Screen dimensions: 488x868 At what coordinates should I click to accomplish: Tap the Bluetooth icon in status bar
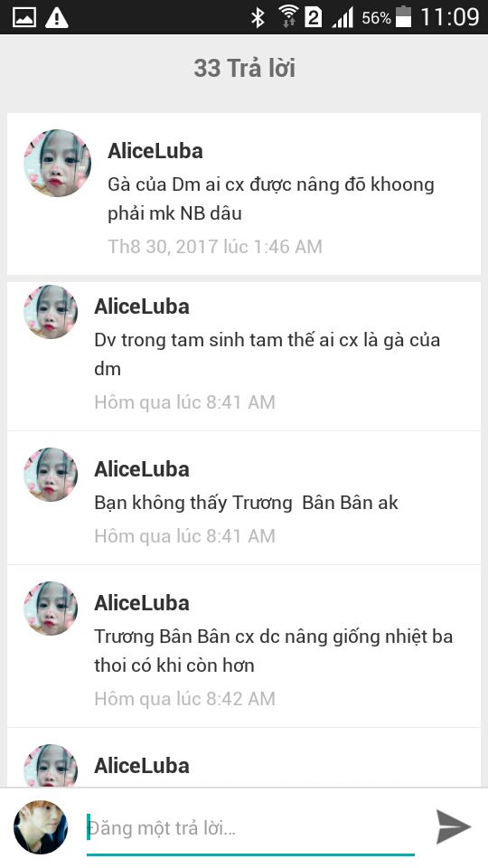pos(258,17)
